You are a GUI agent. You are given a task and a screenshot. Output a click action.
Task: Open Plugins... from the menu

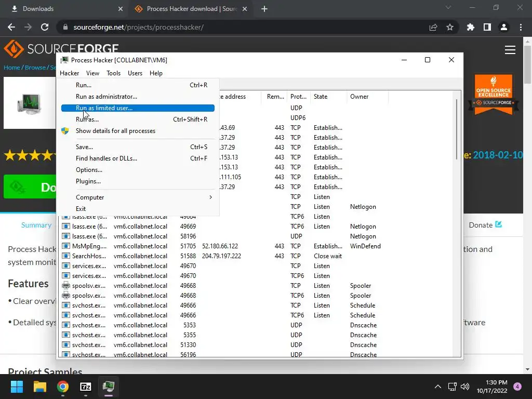[x=138, y=181]
